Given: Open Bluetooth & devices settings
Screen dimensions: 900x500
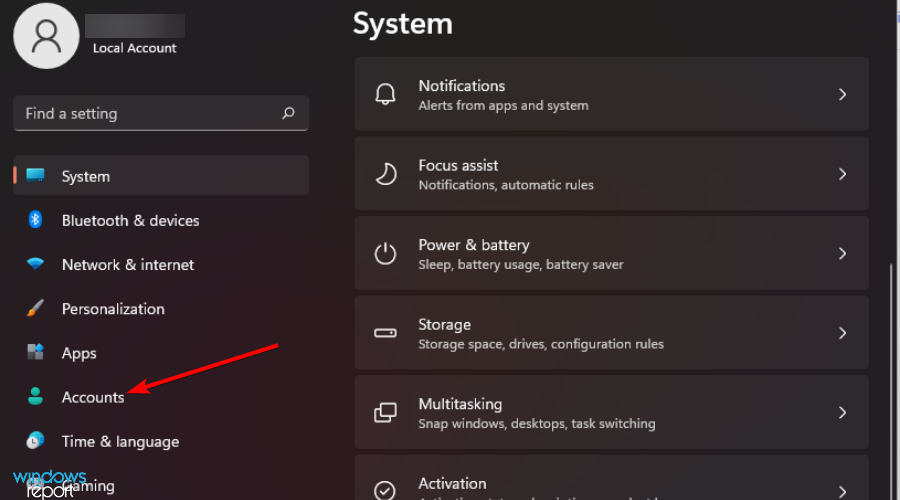Looking at the screenshot, I should point(161,220).
